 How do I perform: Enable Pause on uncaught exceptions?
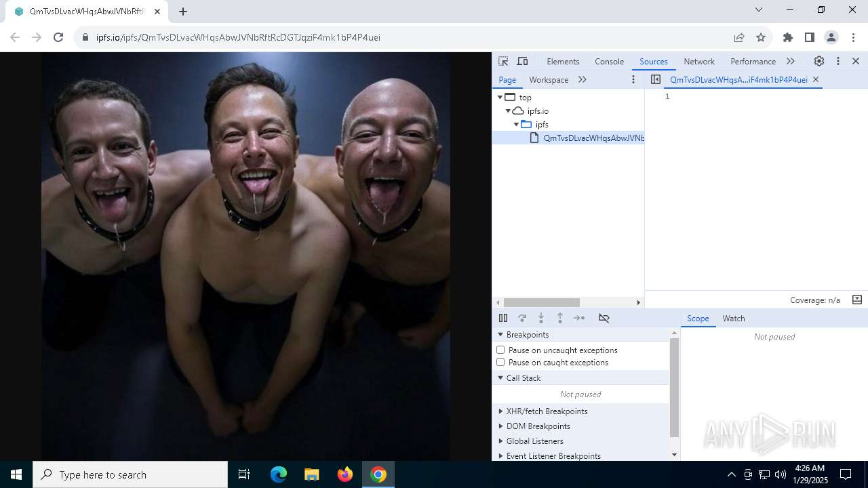point(500,350)
